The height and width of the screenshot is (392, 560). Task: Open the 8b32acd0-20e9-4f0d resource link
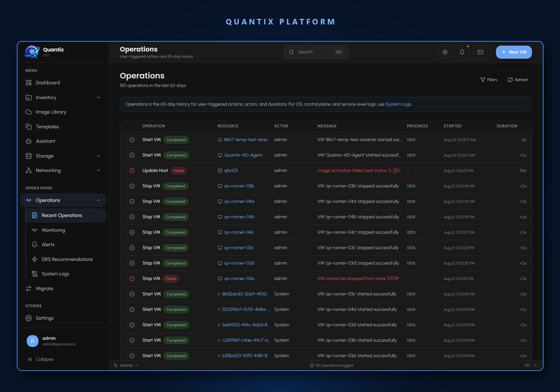(x=245, y=294)
